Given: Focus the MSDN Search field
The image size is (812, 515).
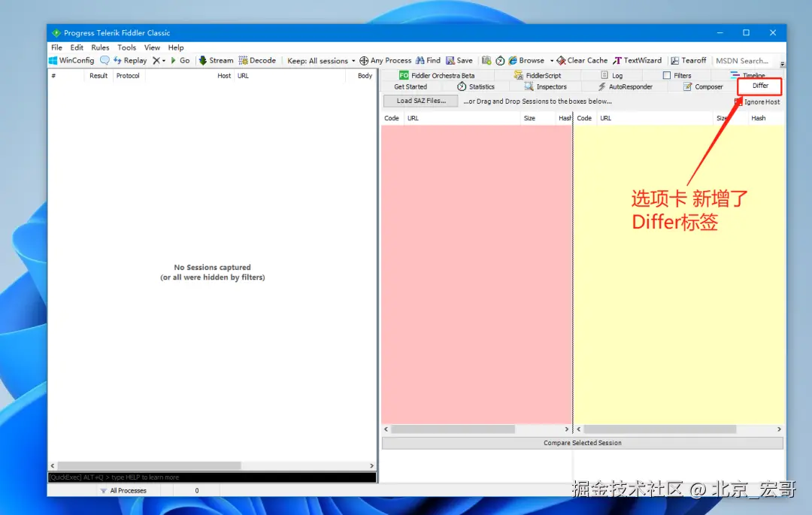Looking at the screenshot, I should pos(743,61).
